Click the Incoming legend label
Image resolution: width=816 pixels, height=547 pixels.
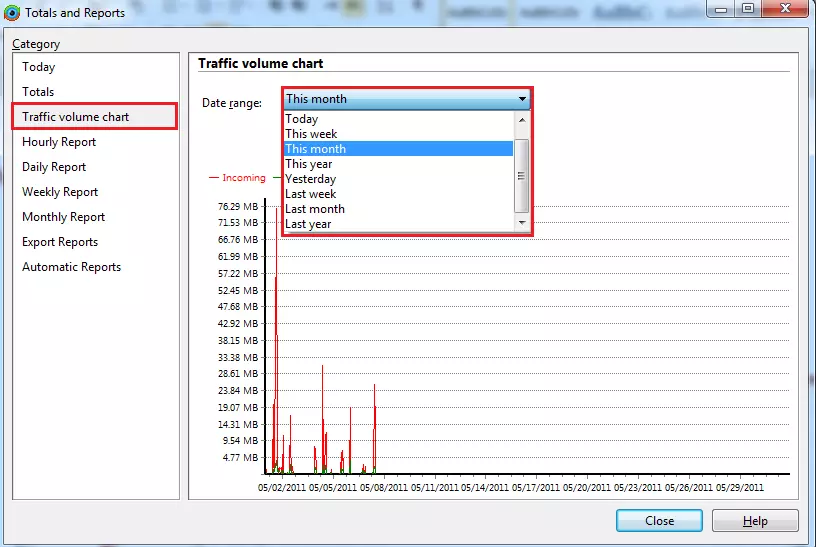coord(244,178)
